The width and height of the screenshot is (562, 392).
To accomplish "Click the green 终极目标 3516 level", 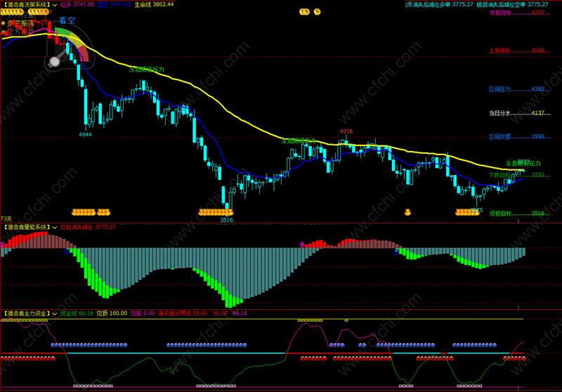I will 519,214.
